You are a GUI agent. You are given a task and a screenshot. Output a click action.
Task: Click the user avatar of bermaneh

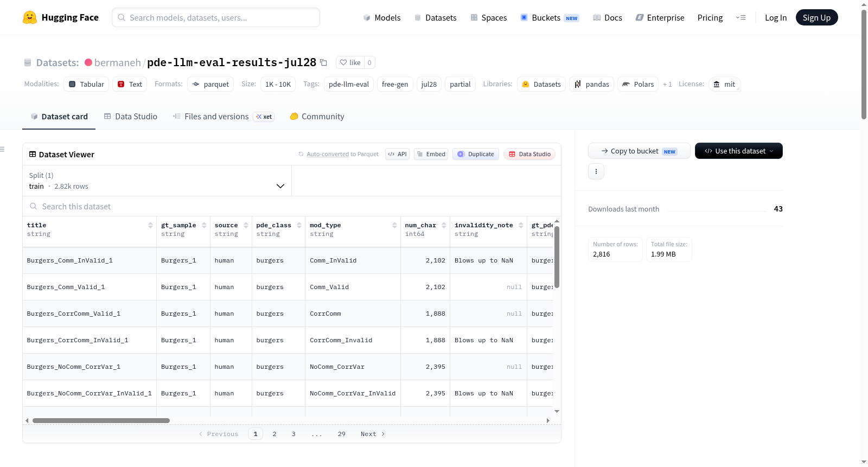tap(88, 62)
